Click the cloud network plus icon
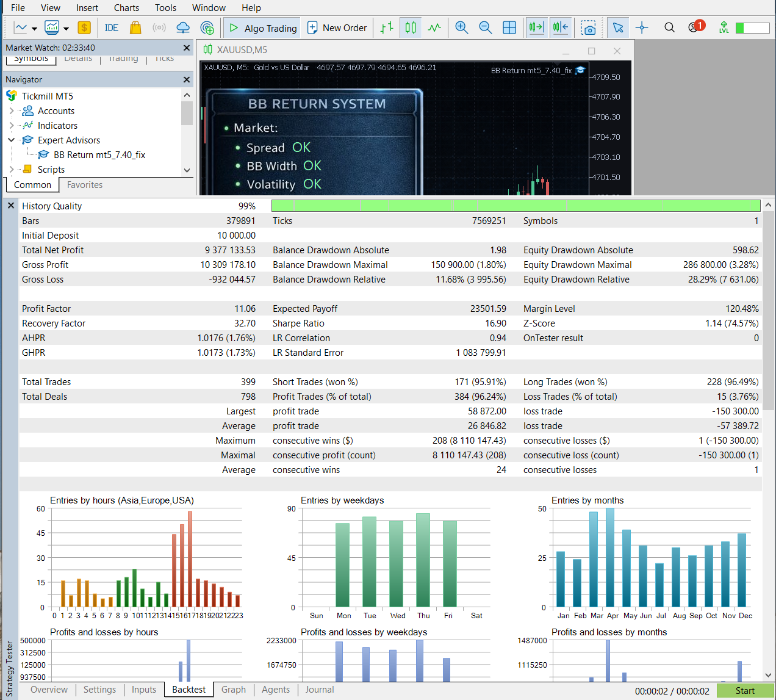Image resolution: width=776 pixels, height=700 pixels. (207, 27)
